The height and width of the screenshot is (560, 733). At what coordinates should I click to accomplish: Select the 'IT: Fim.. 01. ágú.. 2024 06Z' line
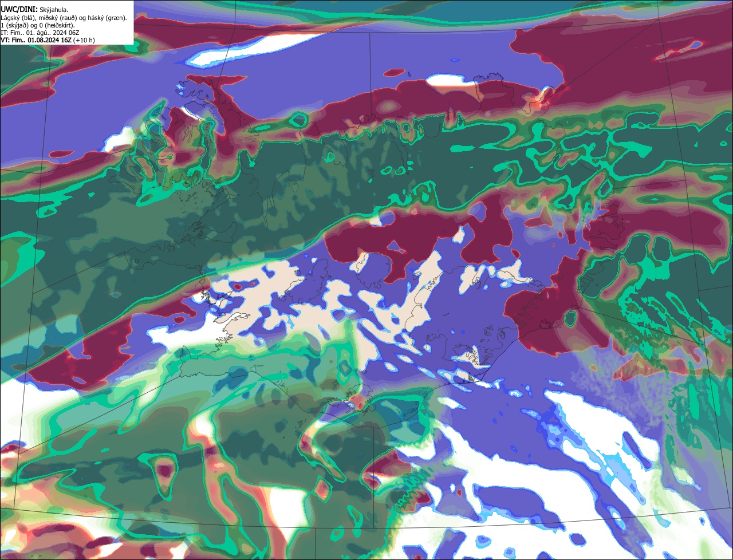pos(41,33)
